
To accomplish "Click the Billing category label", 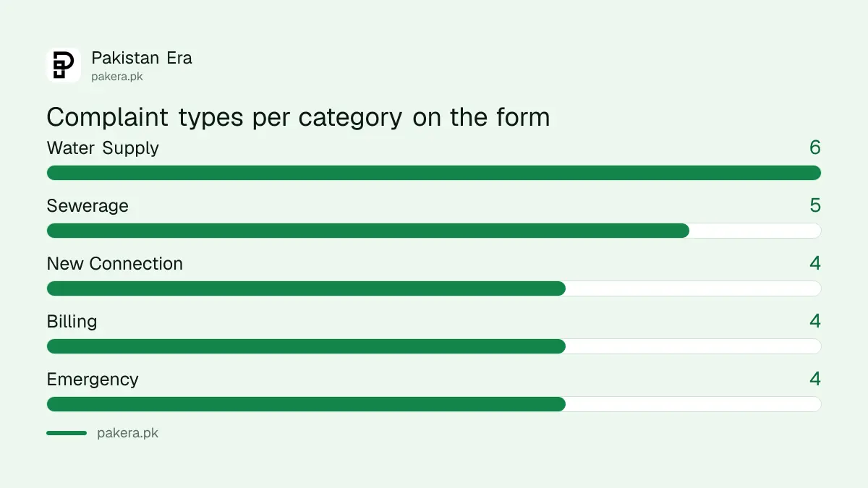I will coord(72,322).
